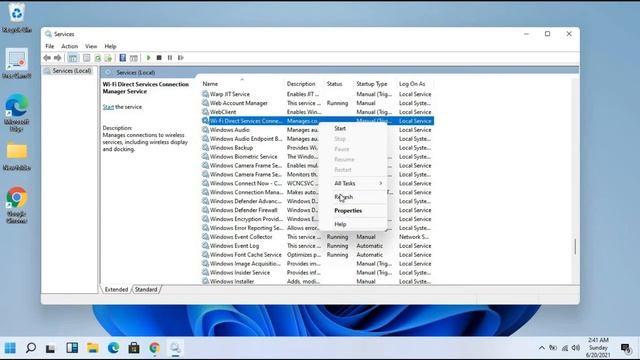Select the Windows Event Collector service
The width and height of the screenshot is (640, 360).
[317, 237]
